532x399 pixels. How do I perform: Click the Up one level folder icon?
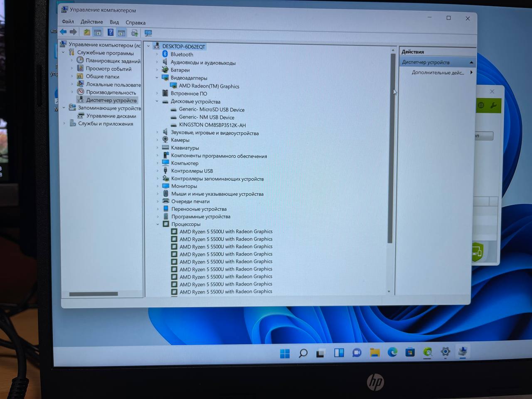(87, 32)
